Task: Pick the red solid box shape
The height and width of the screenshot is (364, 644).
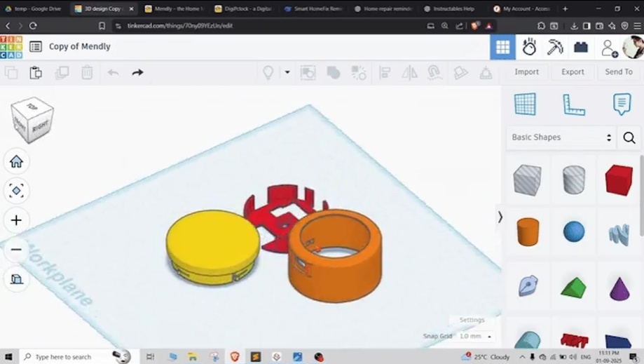Action: 618,180
